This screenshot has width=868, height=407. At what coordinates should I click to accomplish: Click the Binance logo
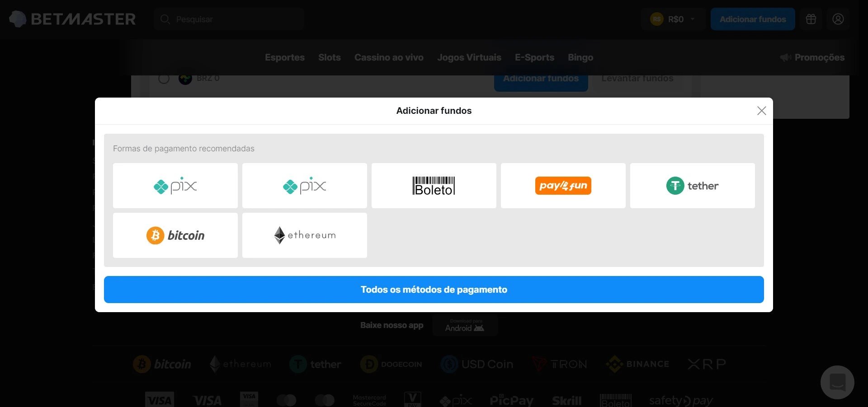tap(637, 364)
